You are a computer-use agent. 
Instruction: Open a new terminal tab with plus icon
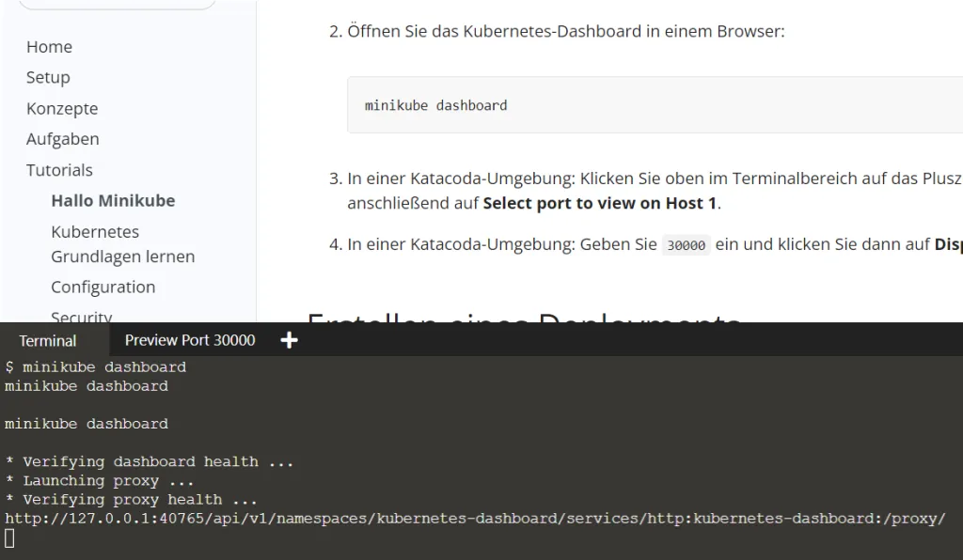[x=290, y=340]
